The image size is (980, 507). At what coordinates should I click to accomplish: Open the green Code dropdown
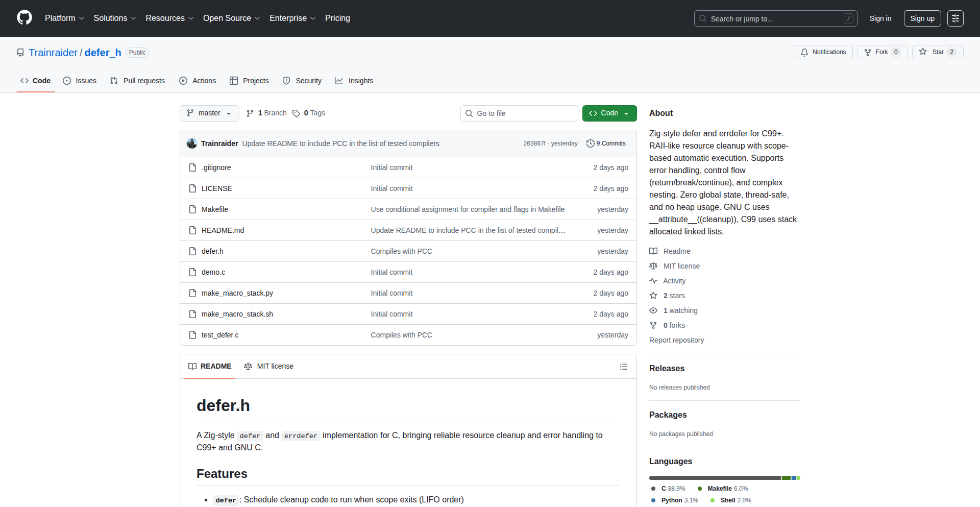[609, 113]
